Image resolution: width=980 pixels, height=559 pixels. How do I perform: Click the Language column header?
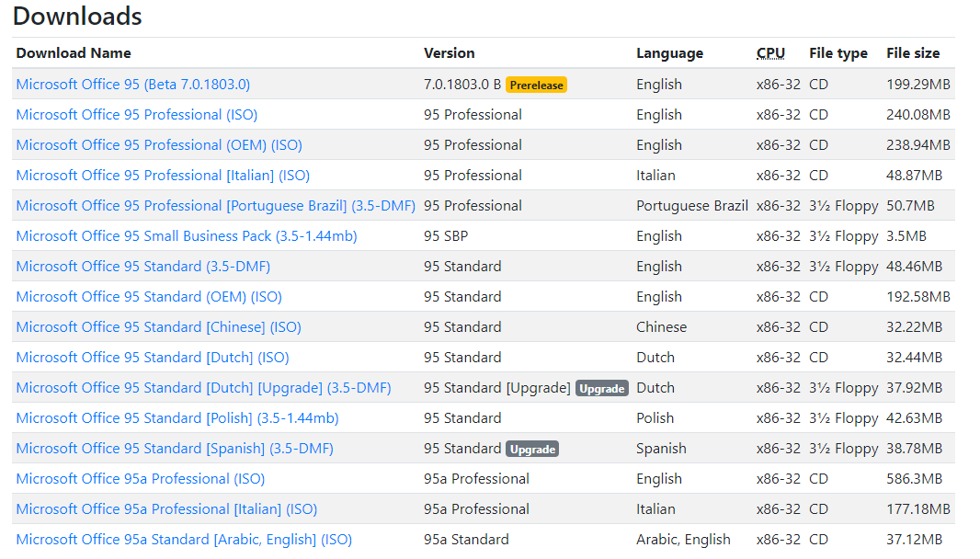[x=670, y=53]
